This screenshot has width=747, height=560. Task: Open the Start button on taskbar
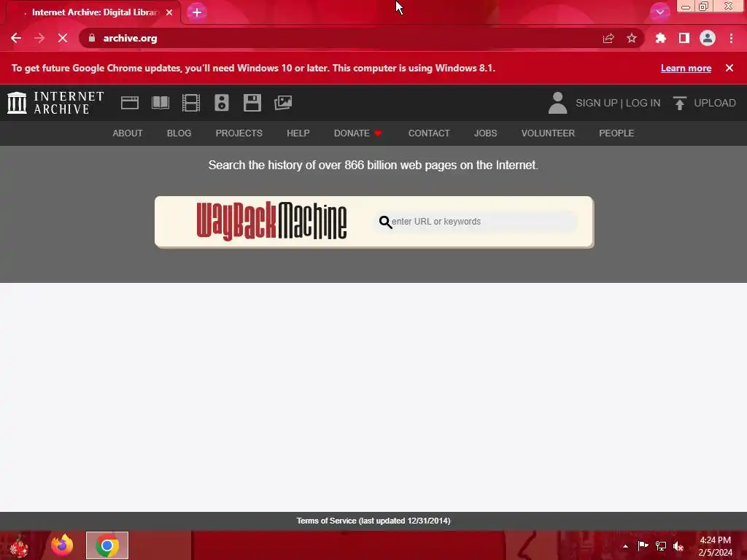[19, 545]
